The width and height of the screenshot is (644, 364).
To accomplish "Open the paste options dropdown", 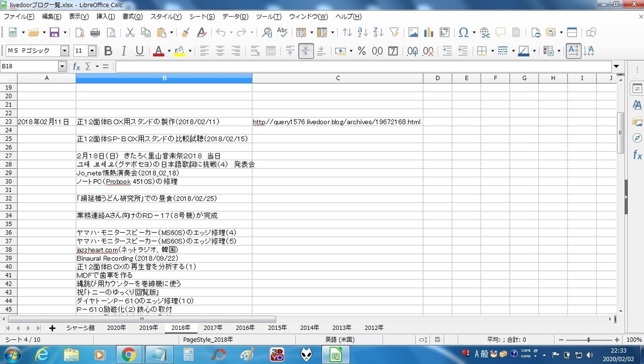I will [x=172, y=33].
